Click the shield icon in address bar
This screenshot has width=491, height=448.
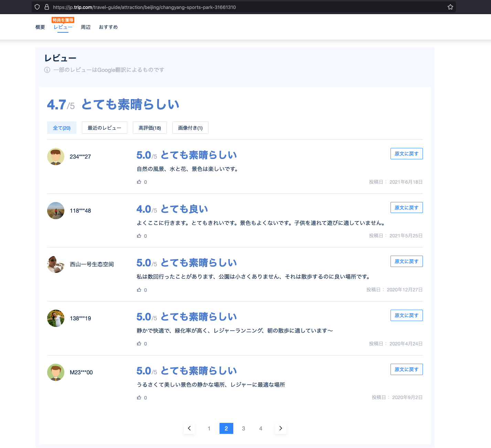coord(37,7)
